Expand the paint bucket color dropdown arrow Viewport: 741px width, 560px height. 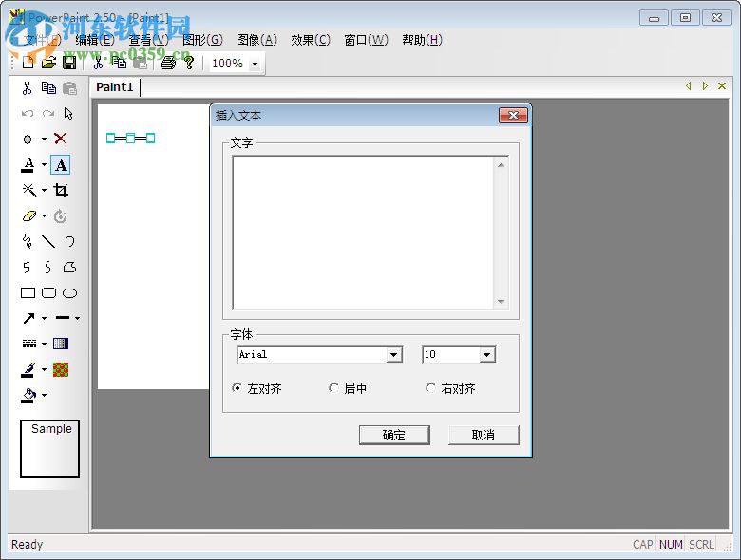pos(44,395)
